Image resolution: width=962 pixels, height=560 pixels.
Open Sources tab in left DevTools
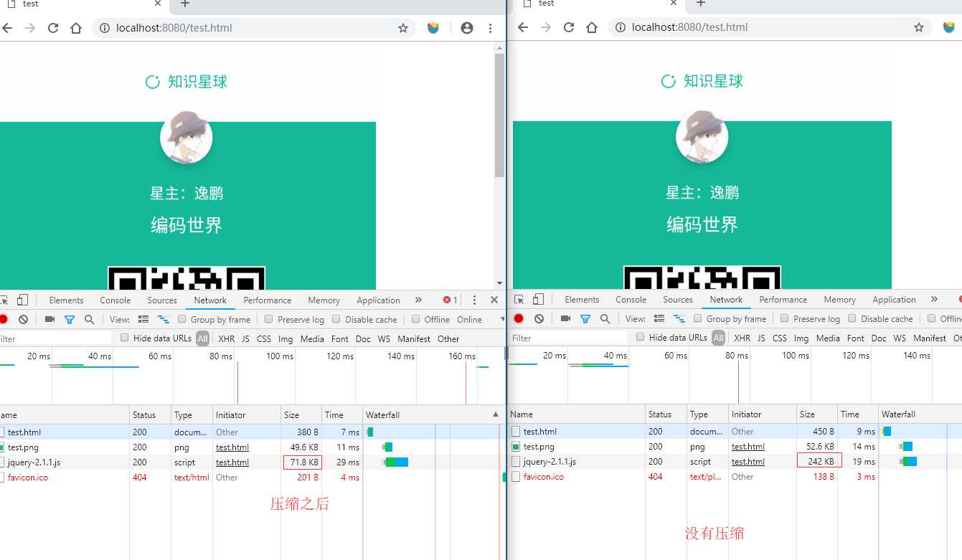[x=162, y=300]
